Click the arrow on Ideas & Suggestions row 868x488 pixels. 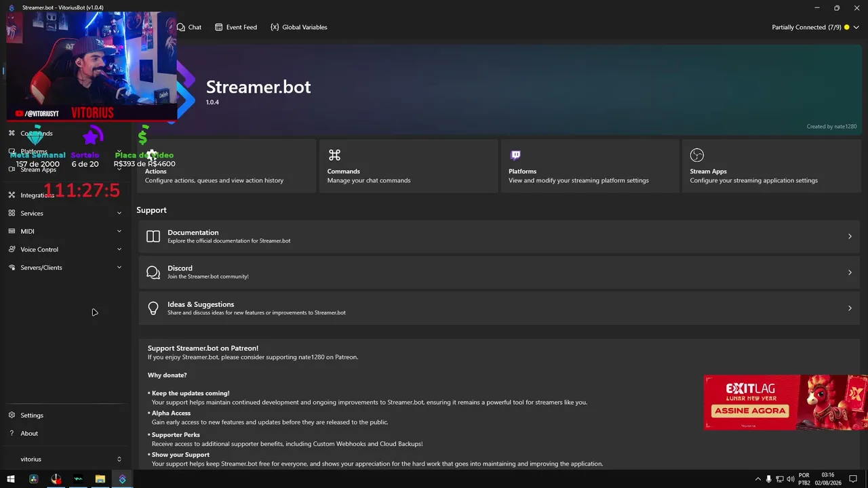[850, 308]
